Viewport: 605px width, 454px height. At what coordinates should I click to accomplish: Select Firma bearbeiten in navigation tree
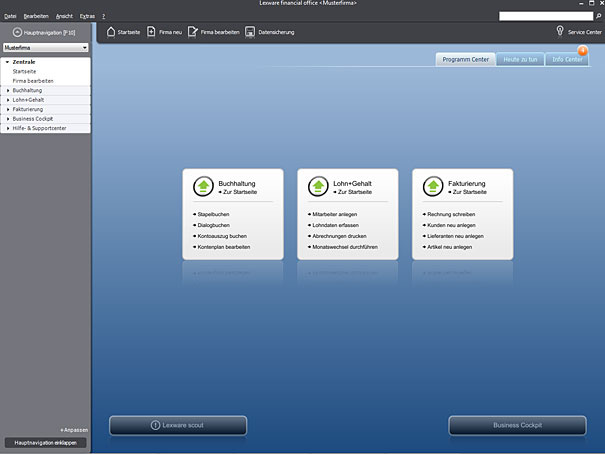33,81
